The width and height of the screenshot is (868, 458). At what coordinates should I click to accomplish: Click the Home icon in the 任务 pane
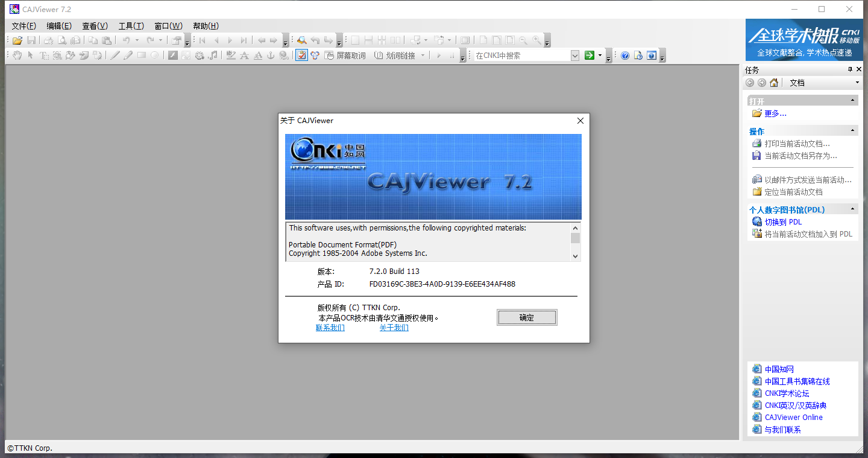click(773, 82)
